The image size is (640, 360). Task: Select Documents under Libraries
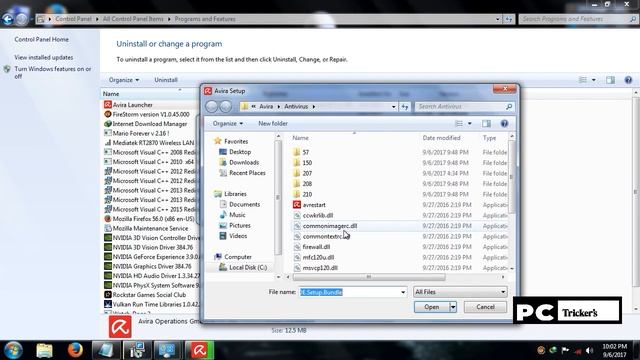244,204
